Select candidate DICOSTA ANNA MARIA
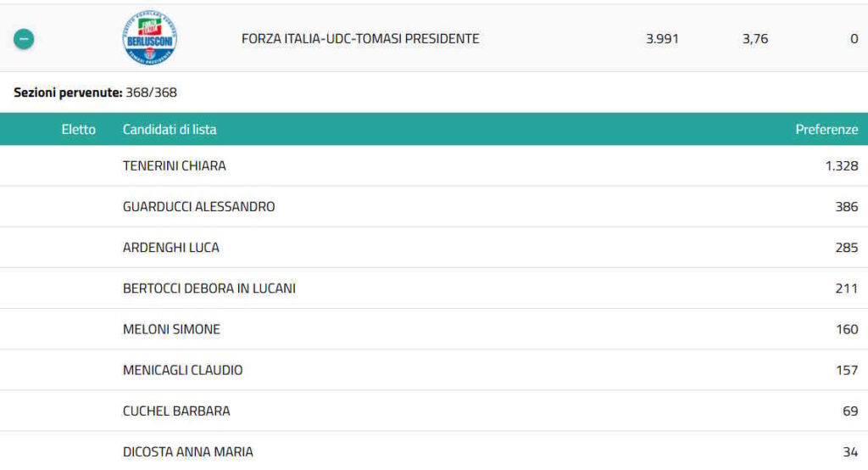The height and width of the screenshot is (470, 868). (188, 451)
